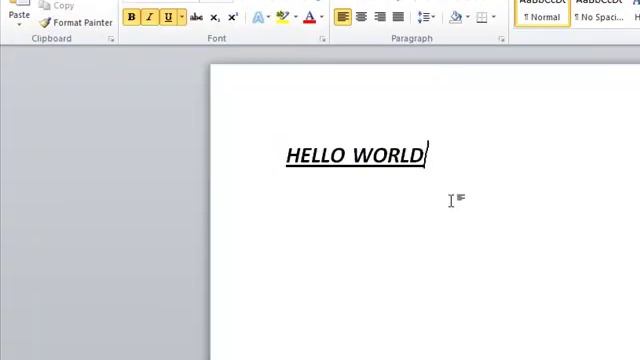Click Copy command

(56, 6)
